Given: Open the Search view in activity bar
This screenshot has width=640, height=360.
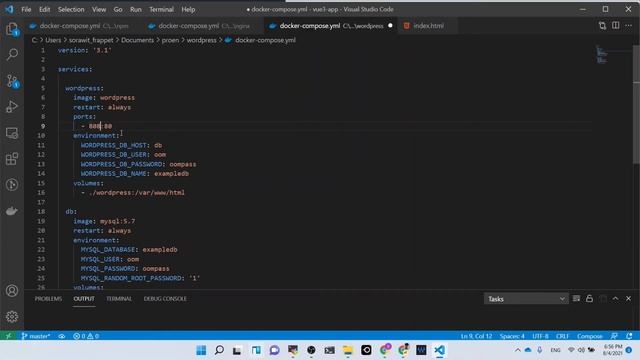Looking at the screenshot, I should [12, 54].
